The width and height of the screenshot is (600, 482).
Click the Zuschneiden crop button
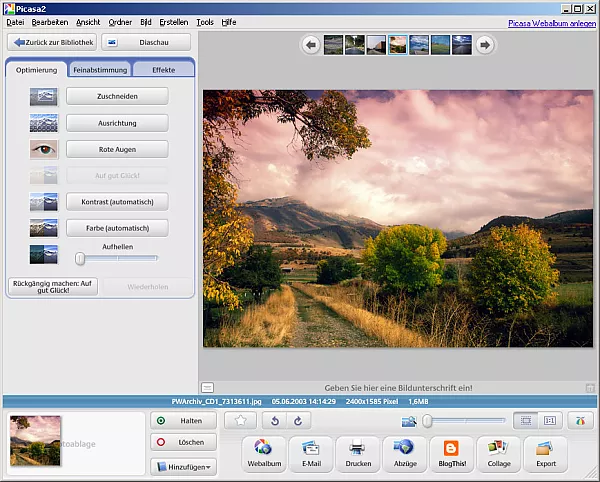(117, 97)
